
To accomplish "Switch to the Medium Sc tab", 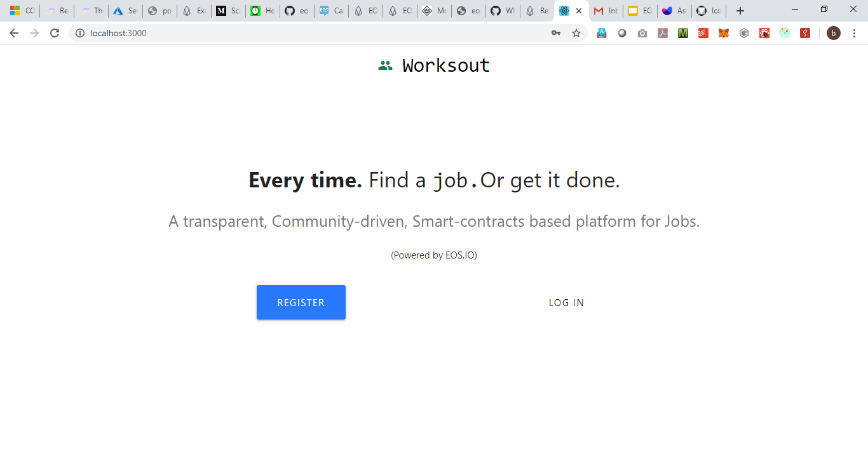I will pos(228,11).
